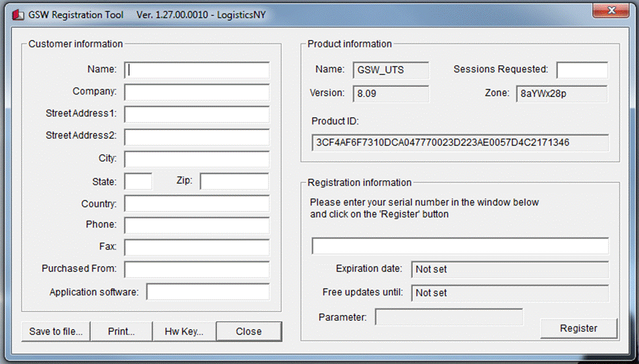Close the registration window with the X button
Viewport: 639px width, 364px height.
pyautogui.click(x=611, y=11)
